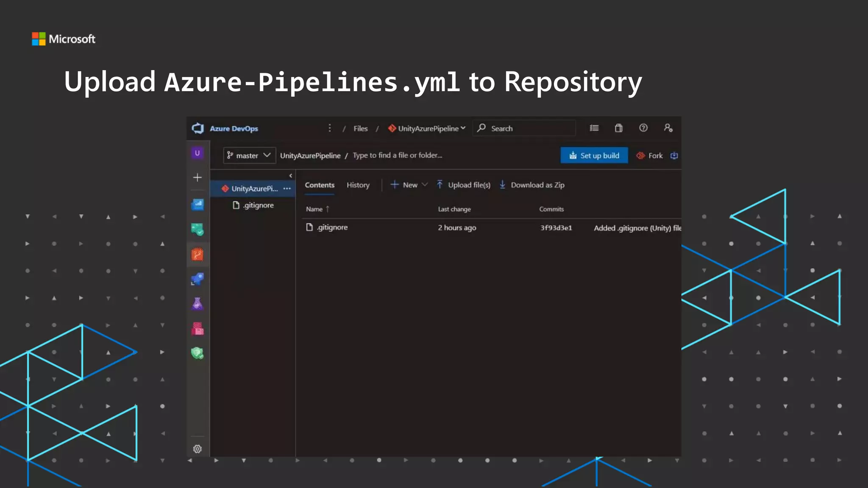Click UnityAzurePipeline path breadcrumb link
The image size is (868, 488).
click(x=310, y=155)
